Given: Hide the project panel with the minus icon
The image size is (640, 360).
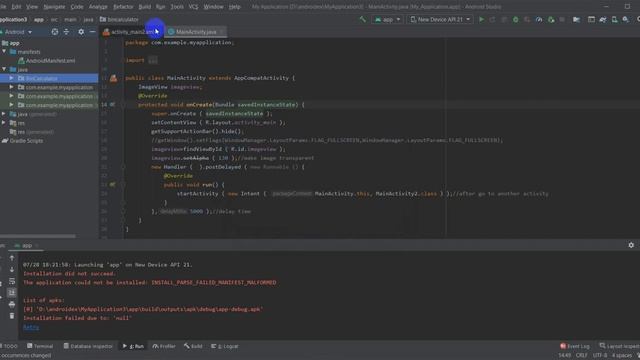Looking at the screenshot, I should click(92, 31).
